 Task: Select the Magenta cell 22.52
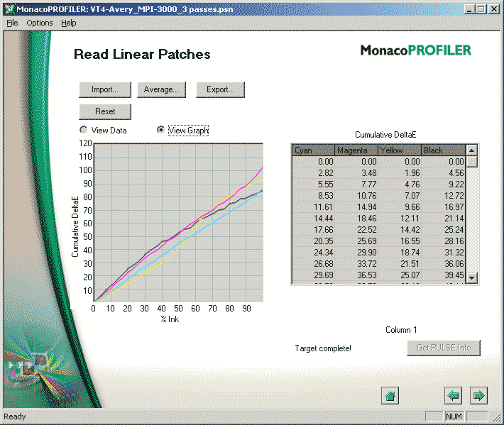[x=356, y=230]
